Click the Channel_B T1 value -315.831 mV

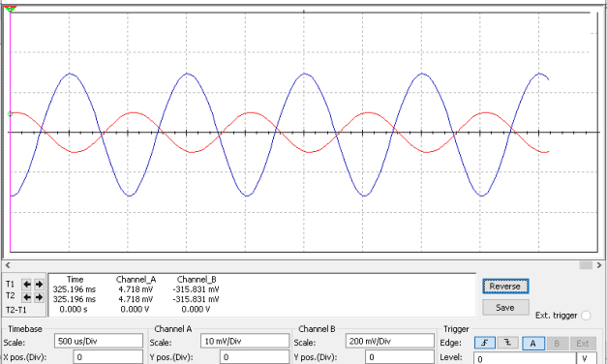coord(197,289)
